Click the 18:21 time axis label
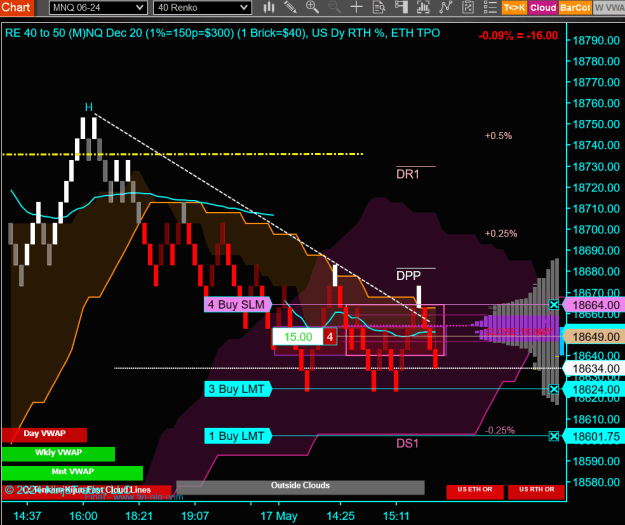The image size is (625, 525). 139,516
